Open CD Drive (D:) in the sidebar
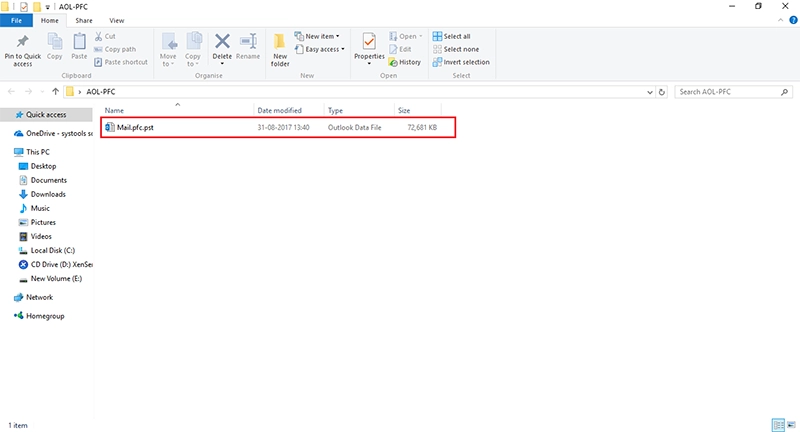 56,264
